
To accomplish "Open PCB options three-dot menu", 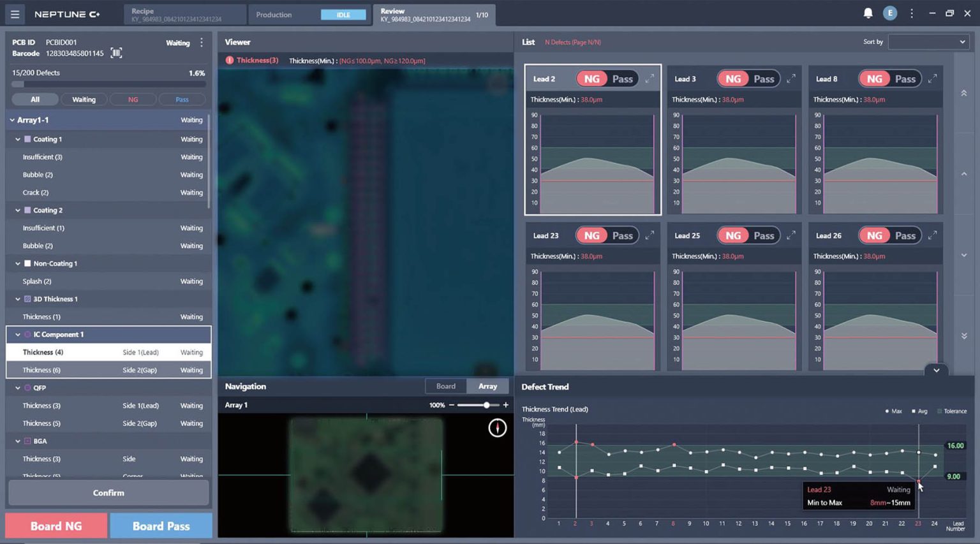I will 202,43.
